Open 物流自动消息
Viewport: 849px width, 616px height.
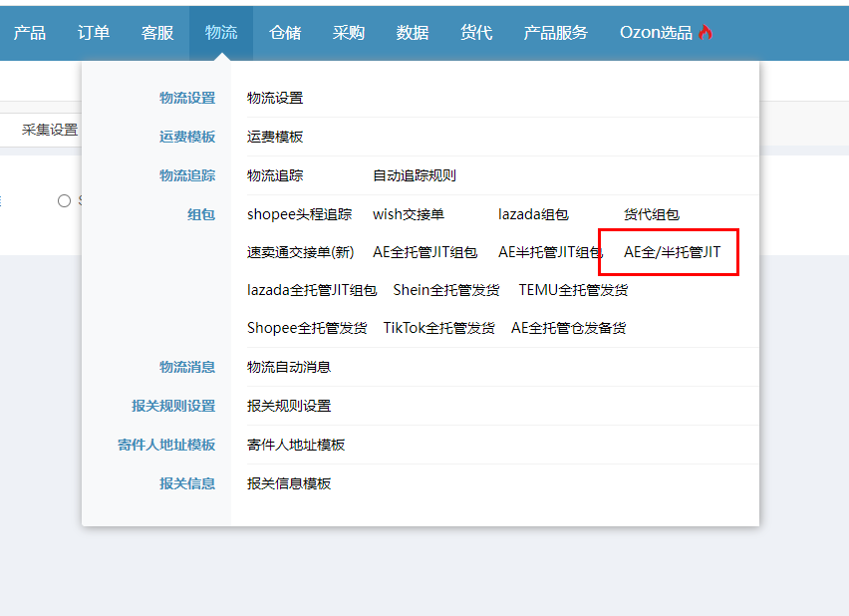pyautogui.click(x=289, y=368)
